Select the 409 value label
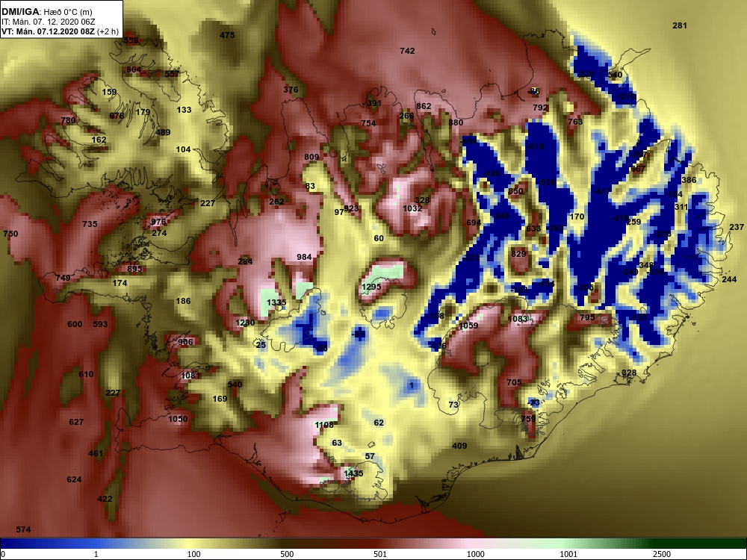Viewport: 747px width, 560px height. click(459, 446)
